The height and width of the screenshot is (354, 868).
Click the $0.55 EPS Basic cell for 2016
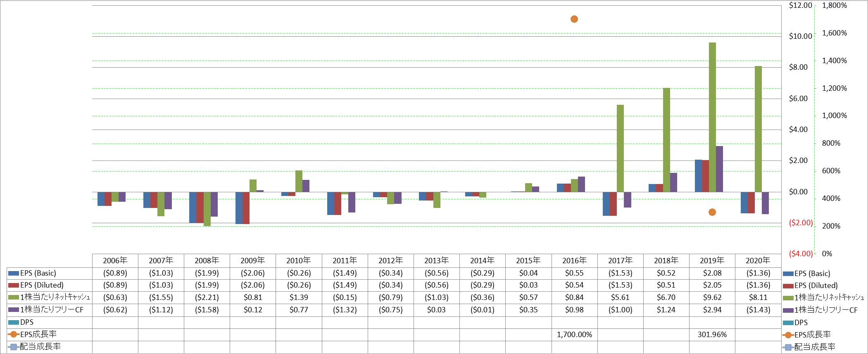pyautogui.click(x=574, y=273)
